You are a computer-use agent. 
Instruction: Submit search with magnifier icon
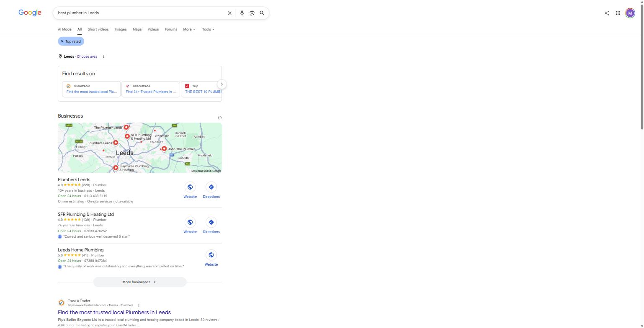coord(262,13)
